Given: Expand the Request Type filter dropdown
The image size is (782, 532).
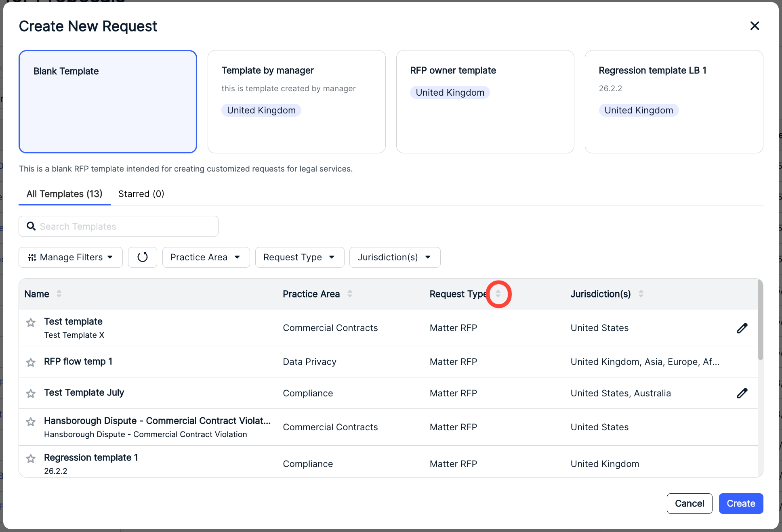Looking at the screenshot, I should coord(300,257).
